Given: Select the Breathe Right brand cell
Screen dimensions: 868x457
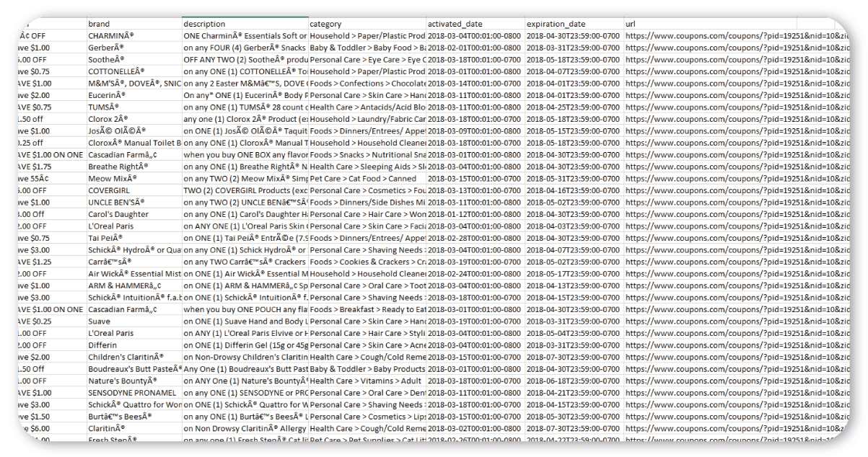Looking at the screenshot, I should tap(134, 167).
